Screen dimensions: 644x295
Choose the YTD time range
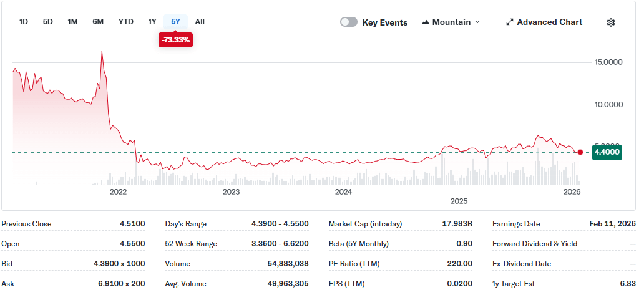point(126,22)
